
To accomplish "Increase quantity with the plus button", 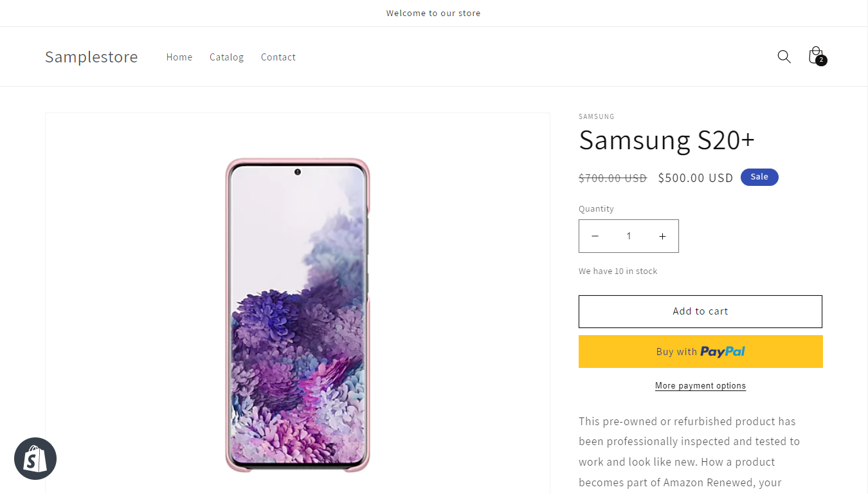I will (x=662, y=236).
